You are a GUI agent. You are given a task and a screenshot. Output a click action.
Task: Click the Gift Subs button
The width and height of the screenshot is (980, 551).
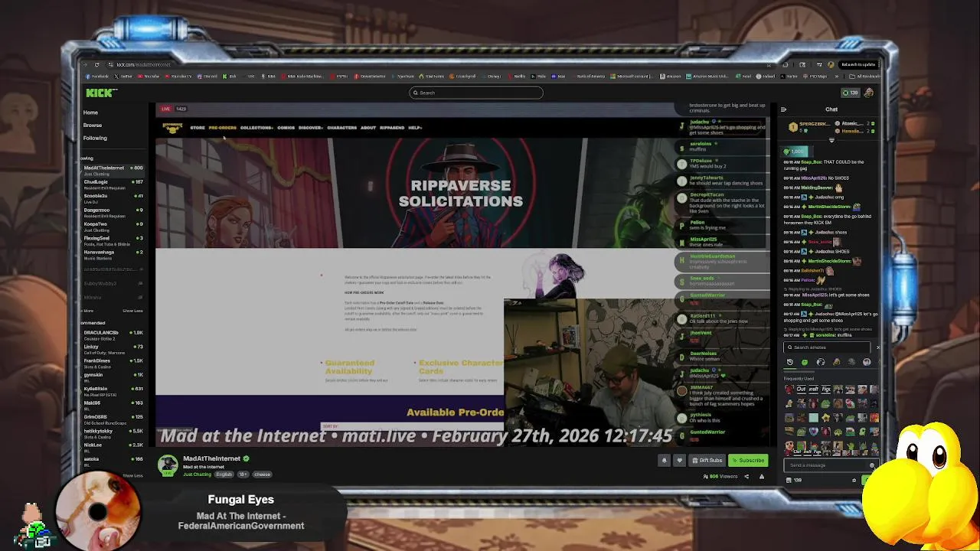[x=707, y=460]
